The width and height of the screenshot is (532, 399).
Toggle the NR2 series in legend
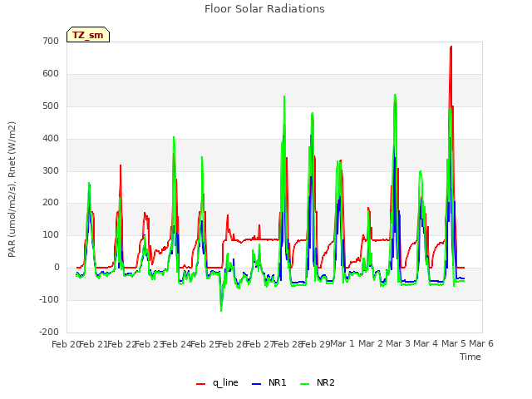[x=318, y=383]
